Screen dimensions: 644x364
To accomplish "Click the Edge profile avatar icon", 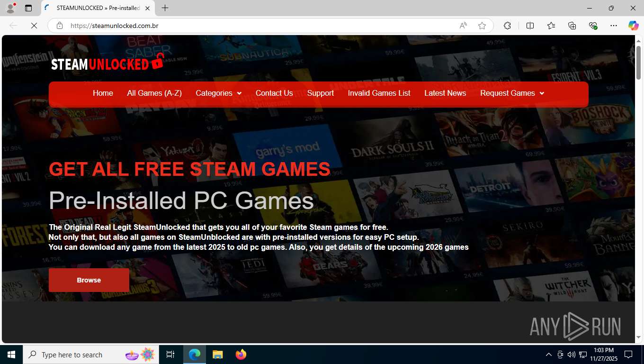I will click(10, 8).
